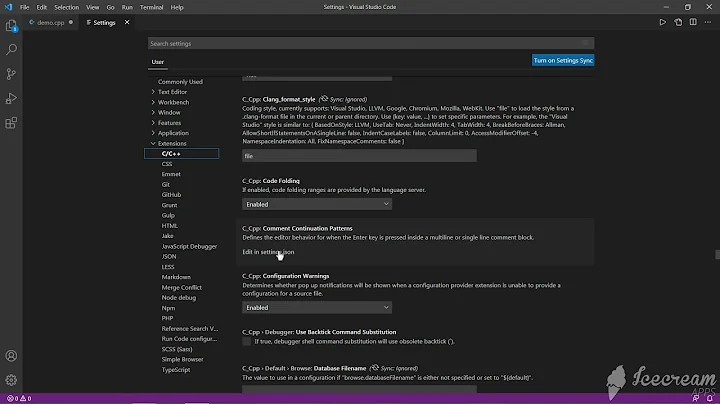
Task: Select C/C++ in extensions list
Action: pos(181,153)
